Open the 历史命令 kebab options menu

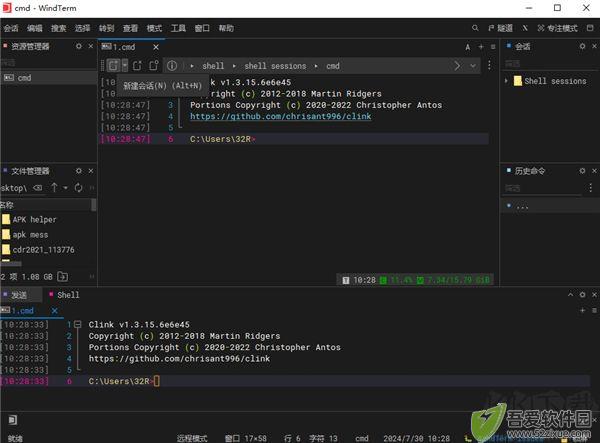pyautogui.click(x=591, y=187)
